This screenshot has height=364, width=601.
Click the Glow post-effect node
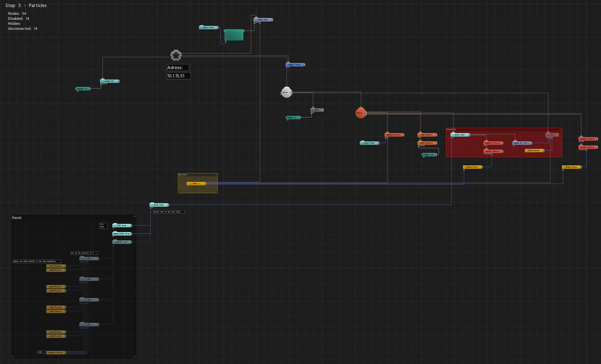pos(317,110)
